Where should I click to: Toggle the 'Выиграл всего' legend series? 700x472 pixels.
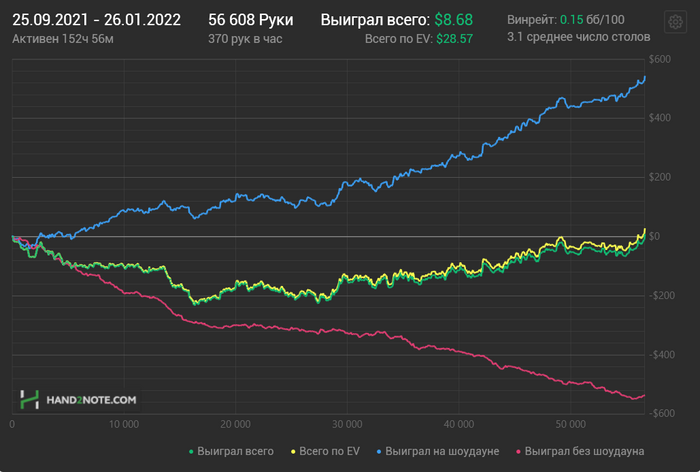coord(231,451)
